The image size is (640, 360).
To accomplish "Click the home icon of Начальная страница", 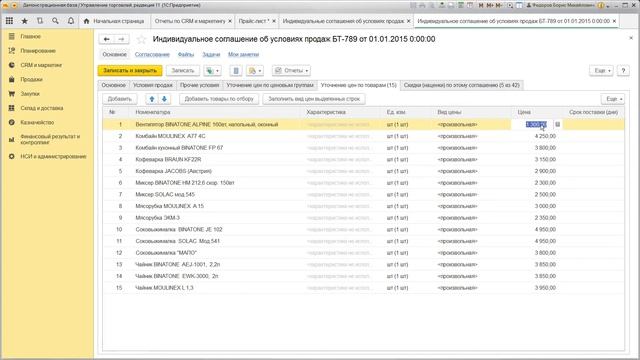I will (x=86, y=21).
